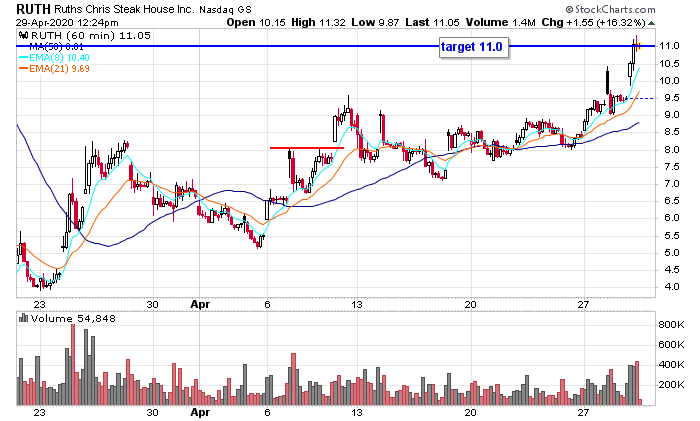Viewport: 700px width, 421px height.
Task: Click the Low 9.87 value
Action: click(x=375, y=22)
